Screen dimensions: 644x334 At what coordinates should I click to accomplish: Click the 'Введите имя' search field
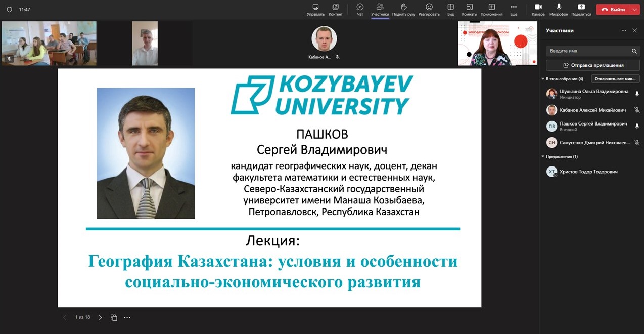coord(588,51)
